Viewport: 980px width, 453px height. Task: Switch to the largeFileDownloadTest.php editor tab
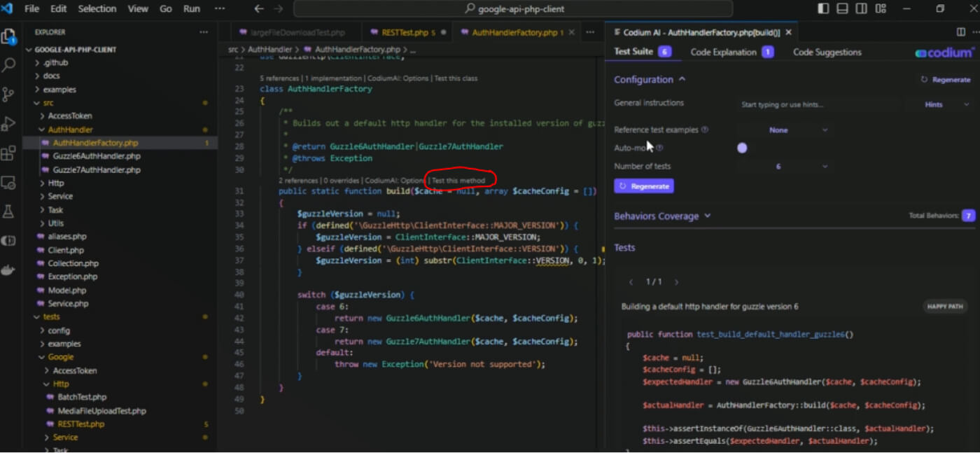[297, 32]
